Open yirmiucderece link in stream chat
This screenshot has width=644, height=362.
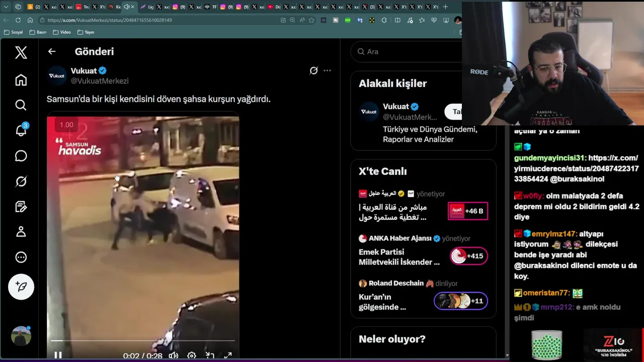(577, 168)
